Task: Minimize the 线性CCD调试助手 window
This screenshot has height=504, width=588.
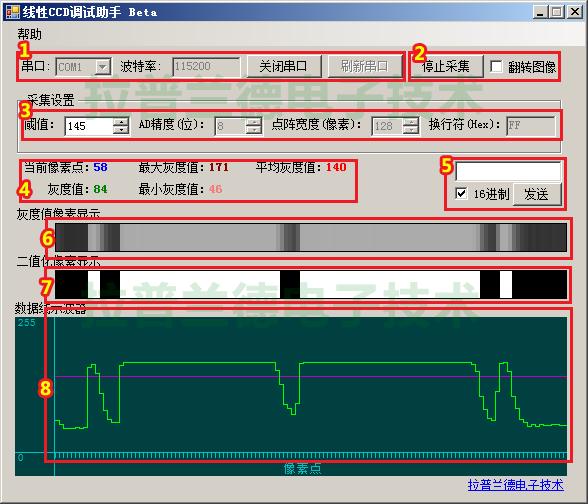Action: 540,12
